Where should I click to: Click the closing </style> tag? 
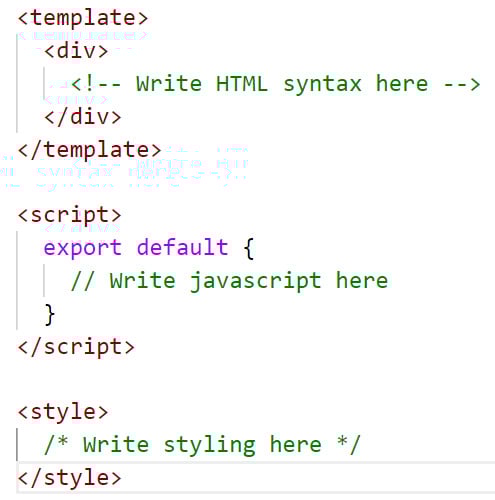pos(69,478)
